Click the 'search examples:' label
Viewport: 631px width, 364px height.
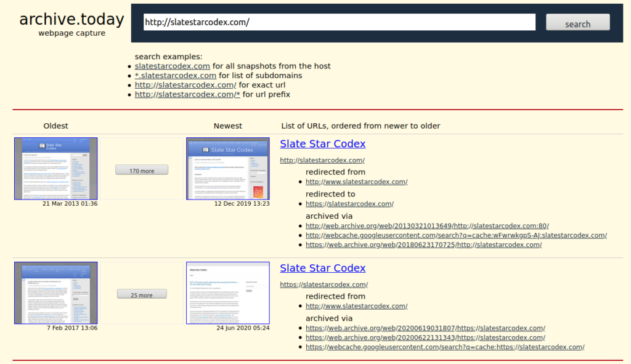[x=169, y=57]
